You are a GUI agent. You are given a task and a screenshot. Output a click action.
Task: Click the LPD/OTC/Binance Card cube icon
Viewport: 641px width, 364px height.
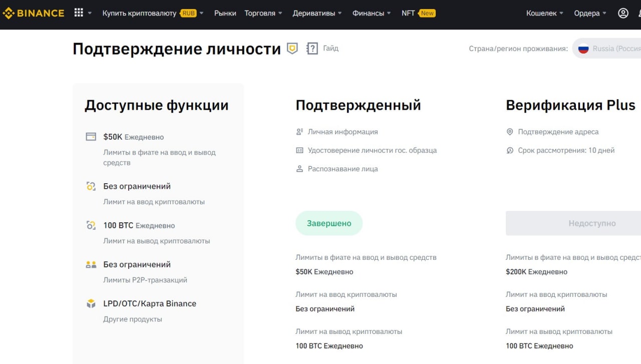click(x=91, y=303)
